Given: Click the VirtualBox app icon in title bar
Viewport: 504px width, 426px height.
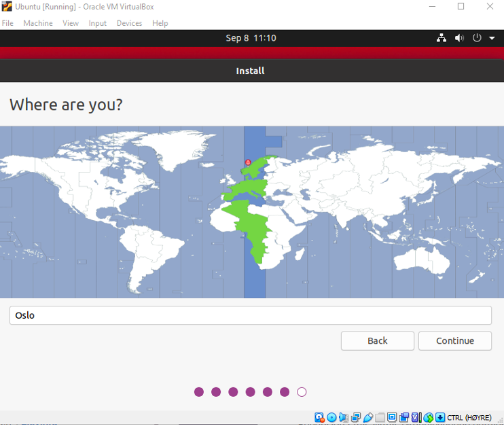Looking at the screenshot, I should [7, 6].
